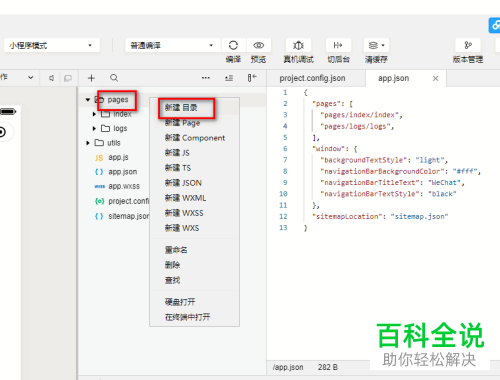Screen dimensions: 500x380
Task: Switch to project.config.json tab
Action: (x=312, y=78)
